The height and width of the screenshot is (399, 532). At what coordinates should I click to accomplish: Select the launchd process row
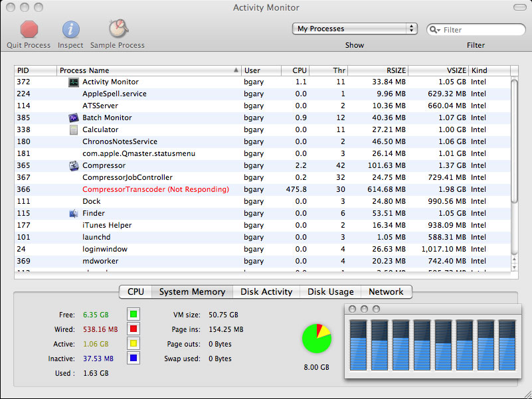[x=262, y=237]
